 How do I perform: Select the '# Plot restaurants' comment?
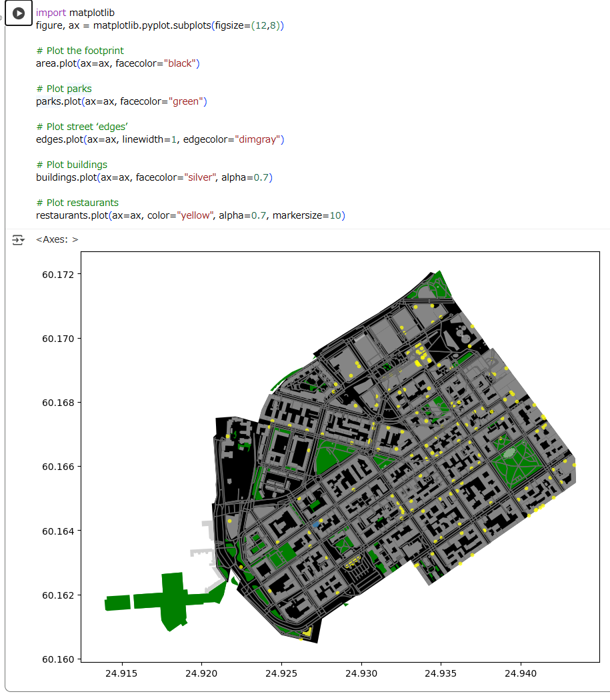[x=77, y=202]
